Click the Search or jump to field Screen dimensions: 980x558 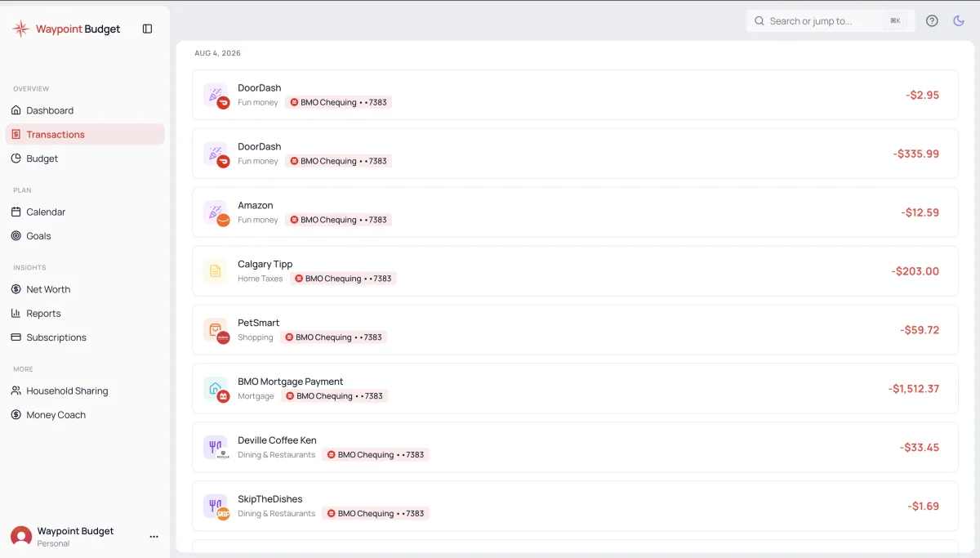click(x=830, y=21)
